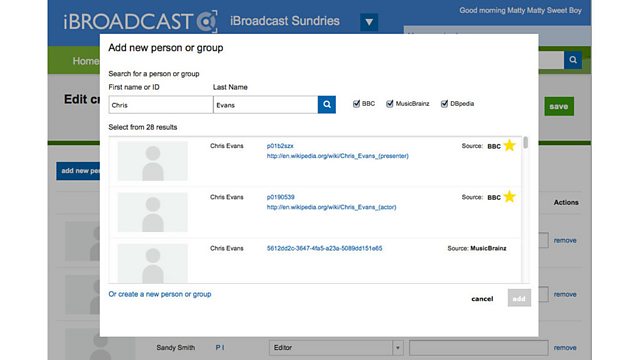Click 'Select from 28 results' text
The image size is (640, 360).
point(143,127)
